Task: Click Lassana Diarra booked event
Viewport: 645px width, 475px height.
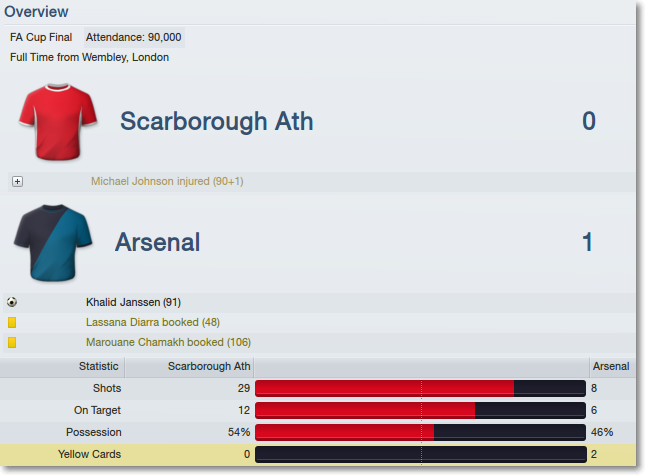Action: pyautogui.click(x=153, y=322)
